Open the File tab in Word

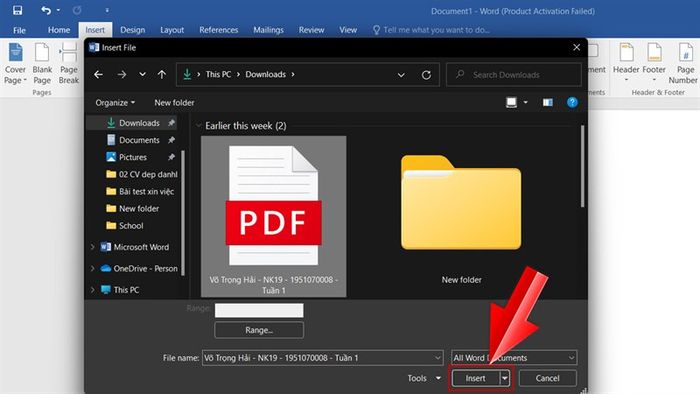click(19, 30)
